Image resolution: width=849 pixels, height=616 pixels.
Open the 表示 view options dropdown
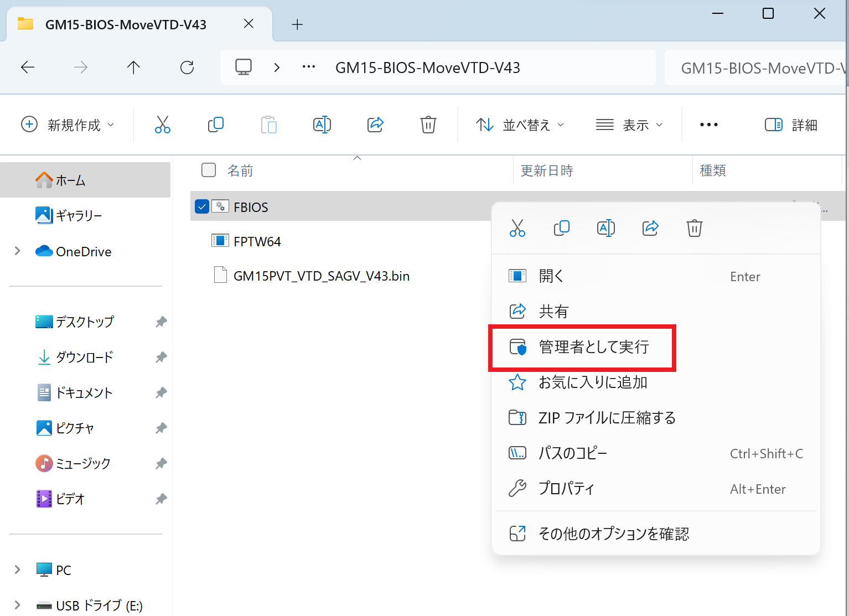(x=629, y=125)
